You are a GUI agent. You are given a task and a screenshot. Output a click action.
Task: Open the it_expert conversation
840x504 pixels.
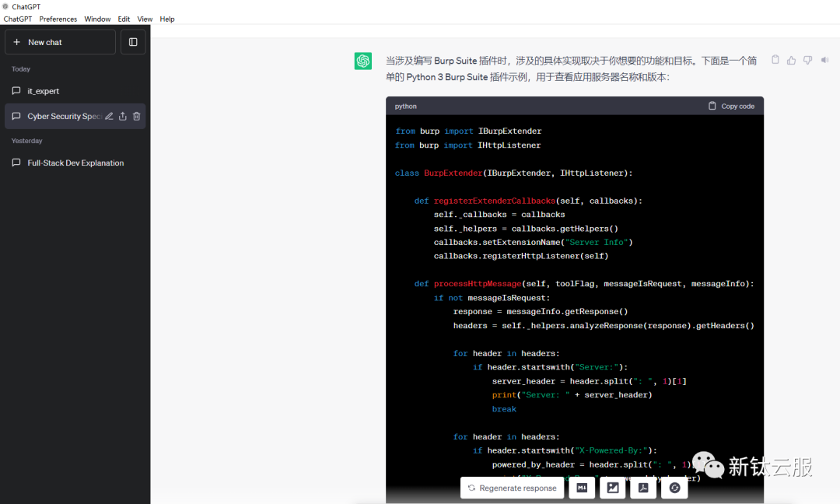click(x=44, y=91)
